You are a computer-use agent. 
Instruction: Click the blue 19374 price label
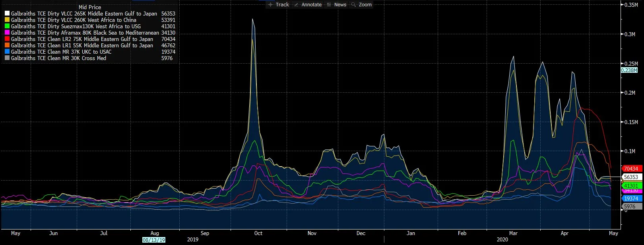coord(631,198)
